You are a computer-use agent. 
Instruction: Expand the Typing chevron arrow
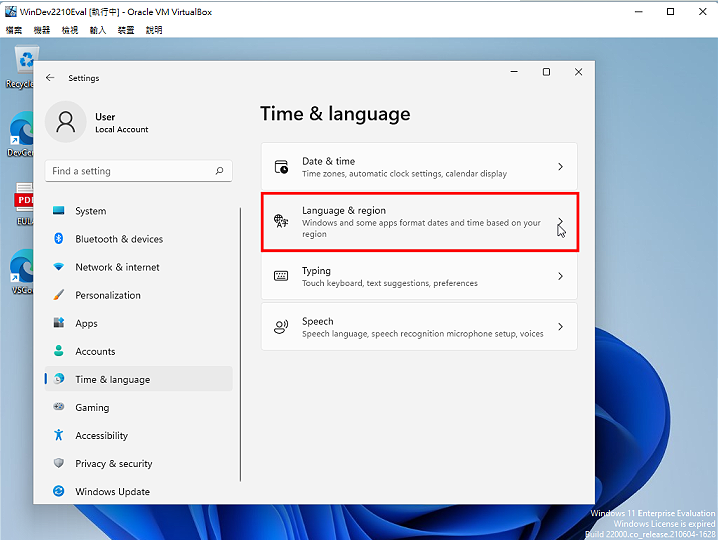[x=560, y=276]
